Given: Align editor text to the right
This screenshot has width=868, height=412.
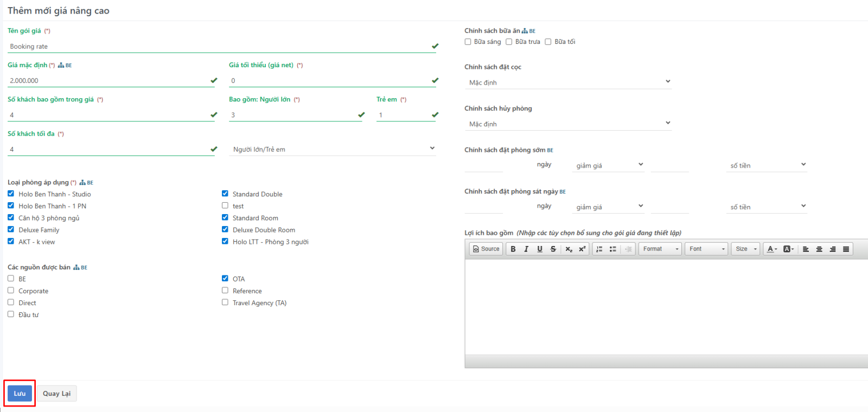Looking at the screenshot, I should [x=833, y=249].
